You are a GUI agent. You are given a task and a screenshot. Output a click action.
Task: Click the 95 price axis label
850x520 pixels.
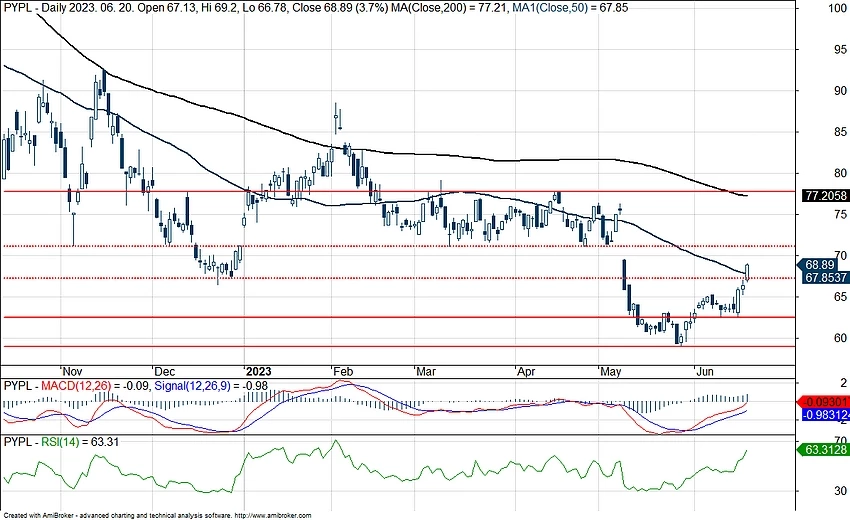840,50
